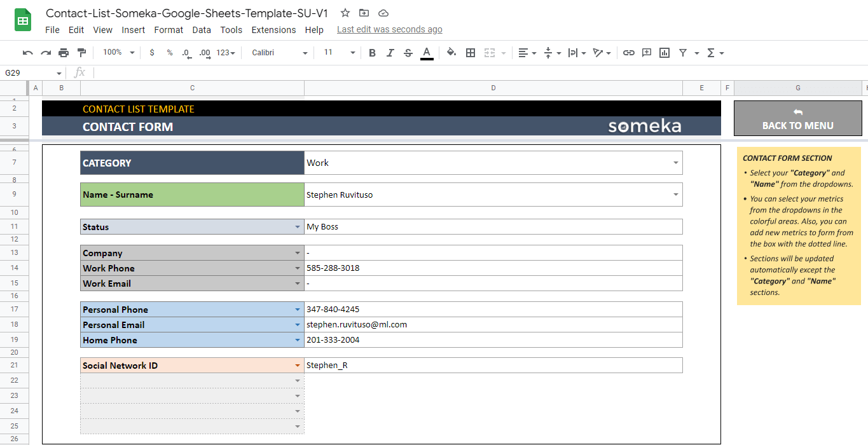Viewport: 868px width, 445px height.
Task: Create a filter using the funnel icon
Action: (x=682, y=53)
